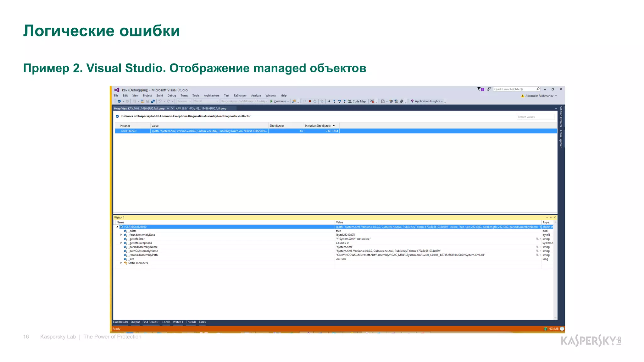Open the Team Explorer side tab
The image size is (644, 362).
(x=561, y=139)
